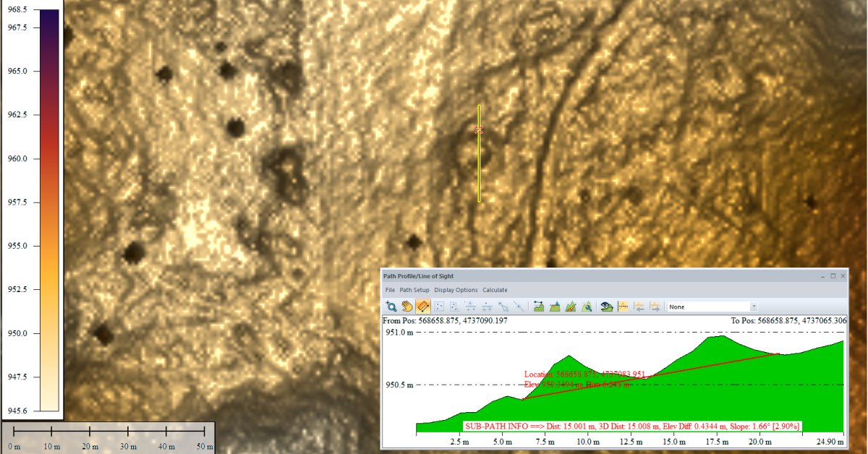Select the Zoom tool in the profile toolbar
The width and height of the screenshot is (868, 454).
(392, 306)
